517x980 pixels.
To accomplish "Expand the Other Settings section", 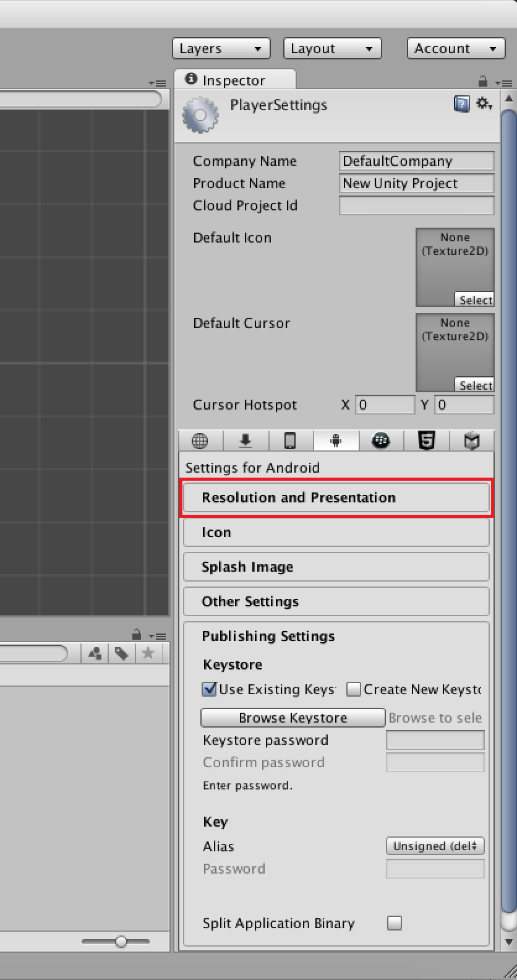I will pyautogui.click(x=336, y=601).
